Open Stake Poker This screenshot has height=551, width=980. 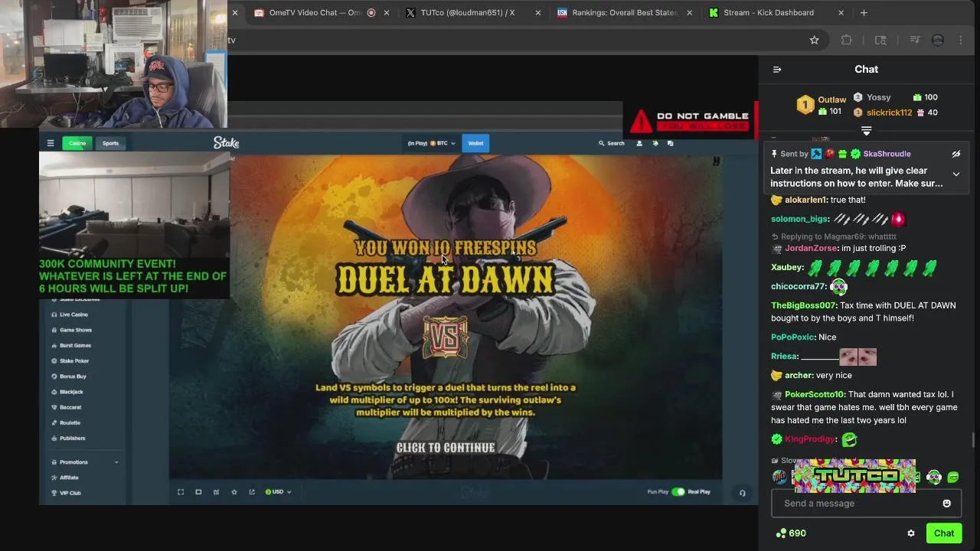(74, 361)
